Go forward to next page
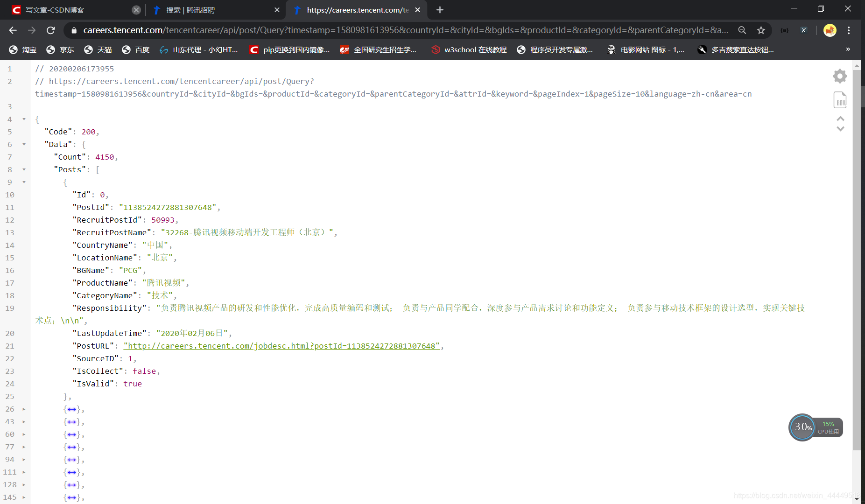Viewport: 865px width, 504px height. tap(32, 30)
